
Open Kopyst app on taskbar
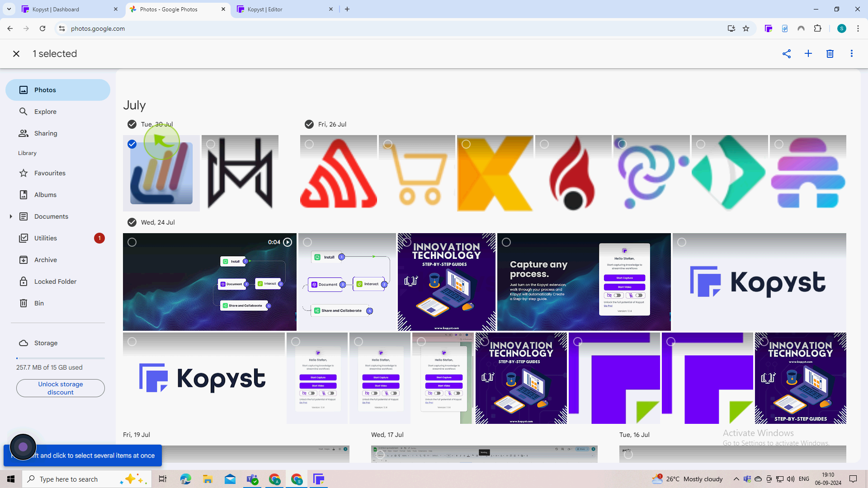coord(319,479)
